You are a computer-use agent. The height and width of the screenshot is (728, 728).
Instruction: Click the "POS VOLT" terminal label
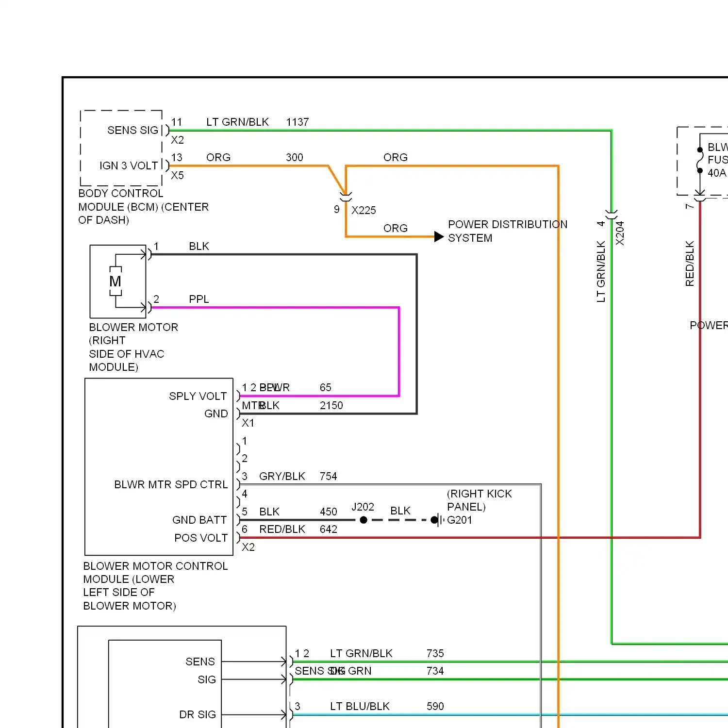[x=201, y=538]
